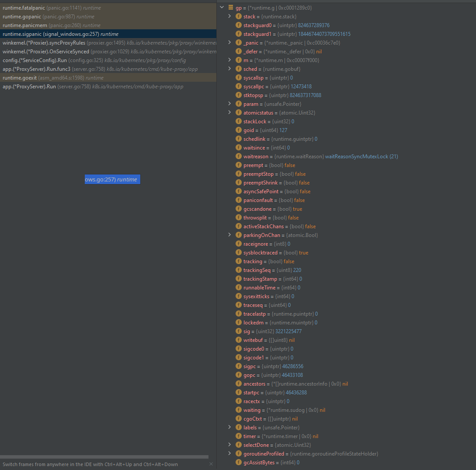The image size is (476, 470).
Task: Click the field icon next to waitreason
Action: (239, 157)
